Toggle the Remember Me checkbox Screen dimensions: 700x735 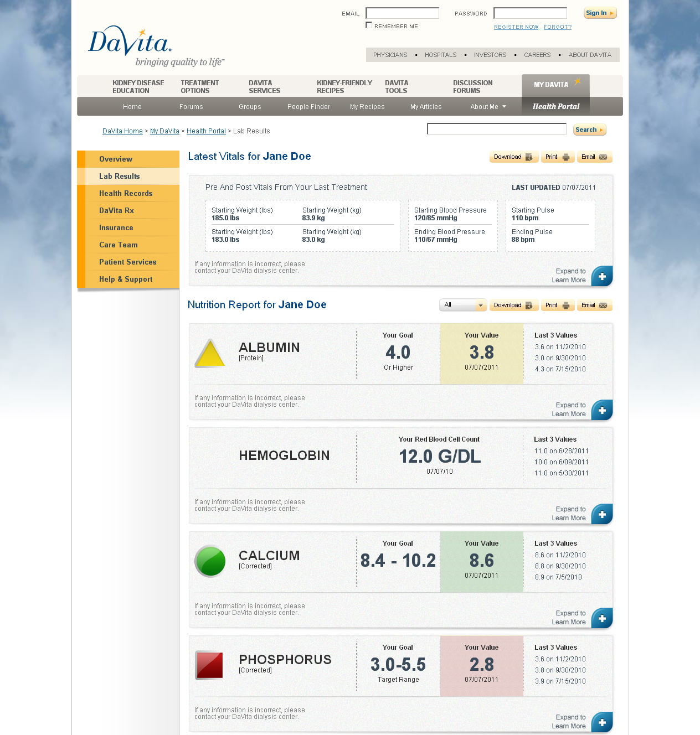point(369,25)
